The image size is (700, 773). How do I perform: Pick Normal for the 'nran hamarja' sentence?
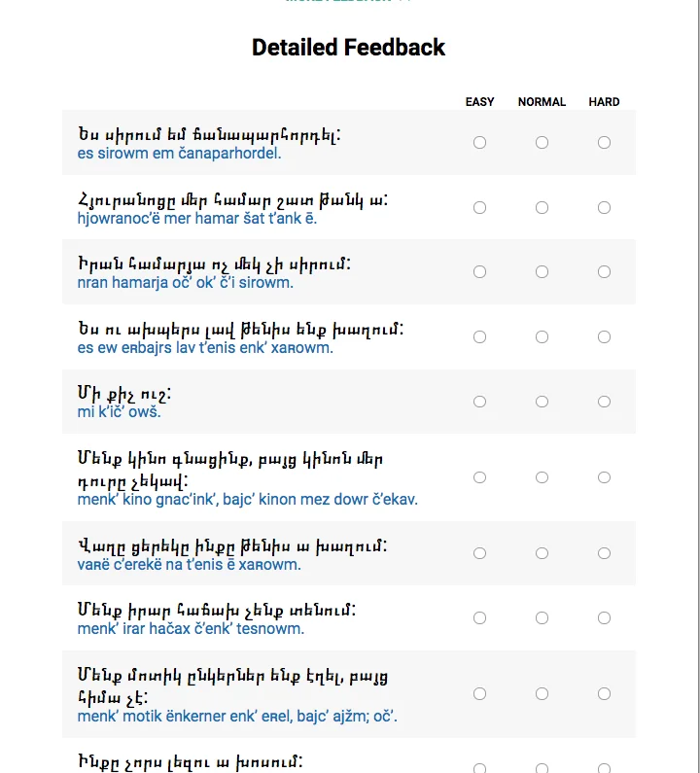[542, 272]
